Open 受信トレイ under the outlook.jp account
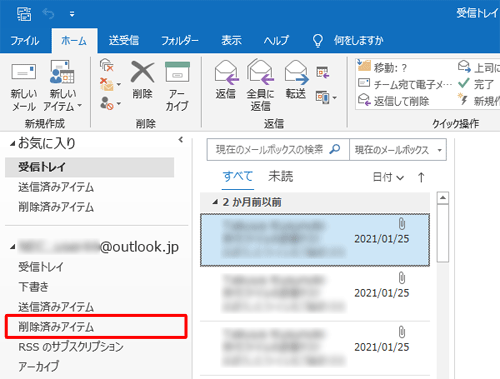This screenshot has width=500, height=379. click(x=41, y=267)
